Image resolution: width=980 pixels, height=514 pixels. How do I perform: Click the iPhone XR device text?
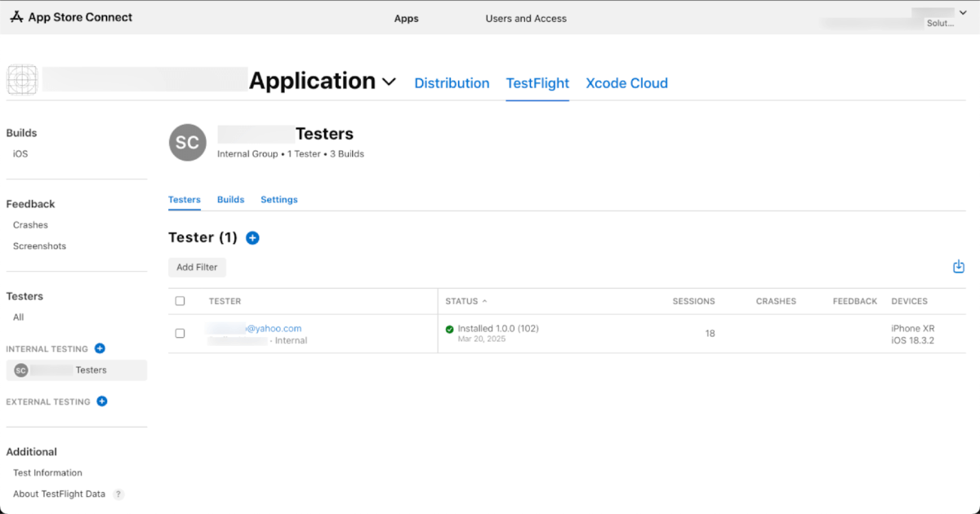coord(913,328)
